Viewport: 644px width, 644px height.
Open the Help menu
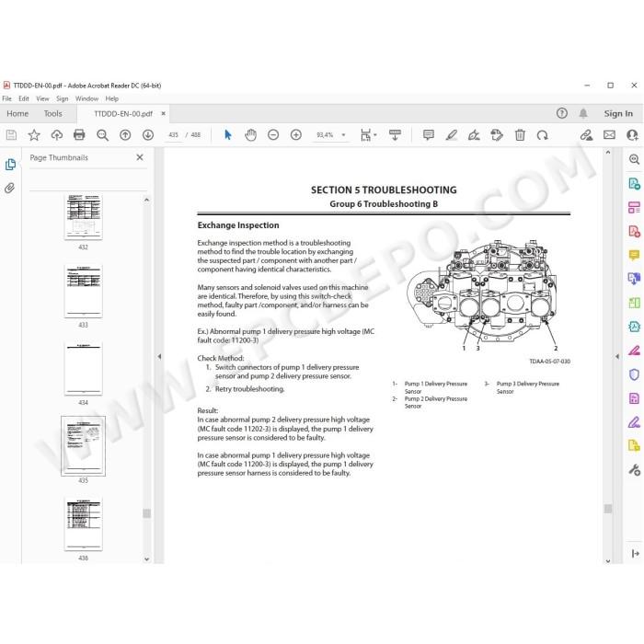pyautogui.click(x=111, y=98)
